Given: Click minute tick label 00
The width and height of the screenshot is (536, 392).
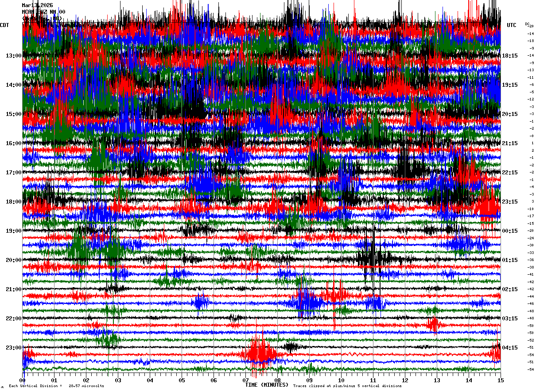Looking at the screenshot, I should [x=23, y=380].
